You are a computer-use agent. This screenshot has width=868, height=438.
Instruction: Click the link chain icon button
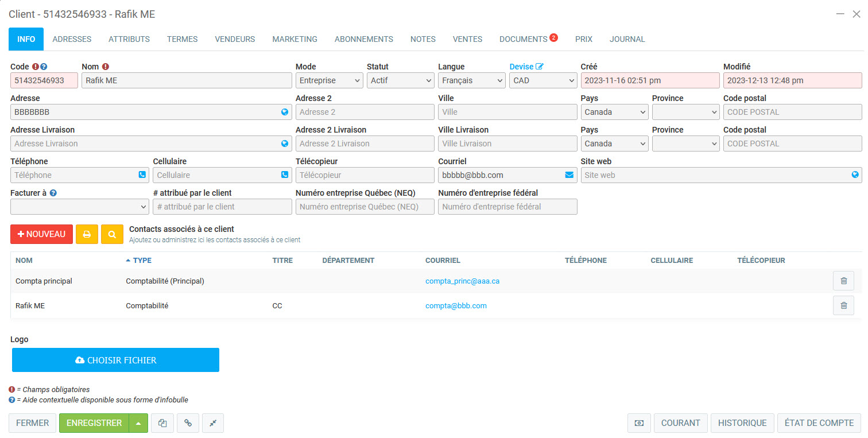[188, 423]
